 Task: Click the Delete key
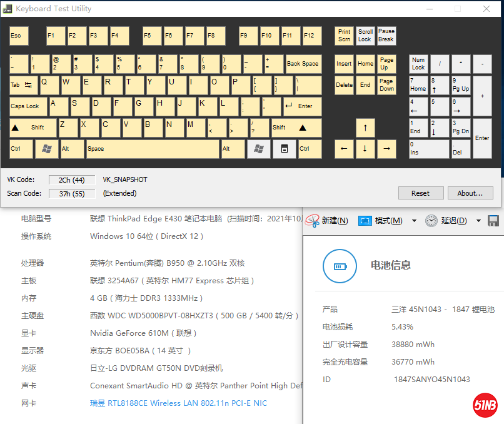pyautogui.click(x=344, y=85)
